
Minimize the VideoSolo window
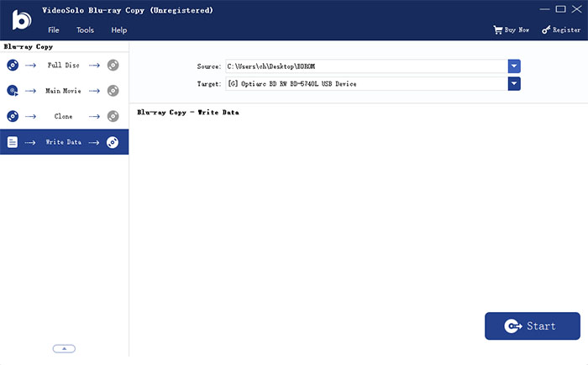click(544, 9)
